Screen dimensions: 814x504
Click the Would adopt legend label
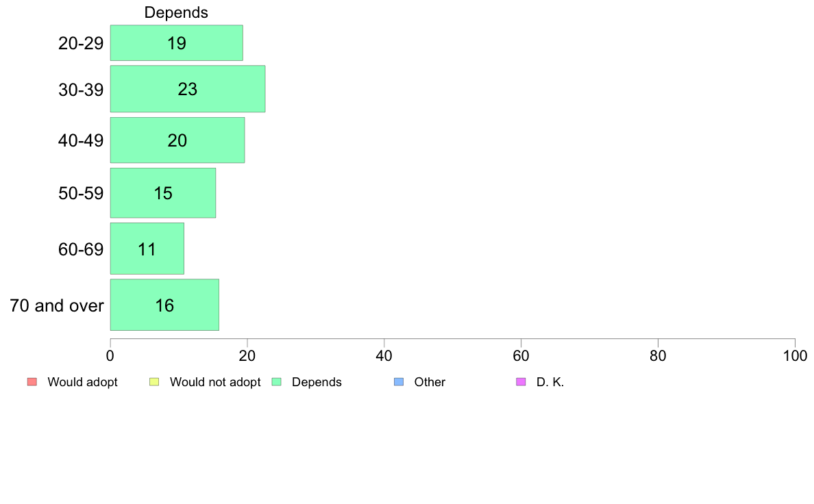pos(82,382)
